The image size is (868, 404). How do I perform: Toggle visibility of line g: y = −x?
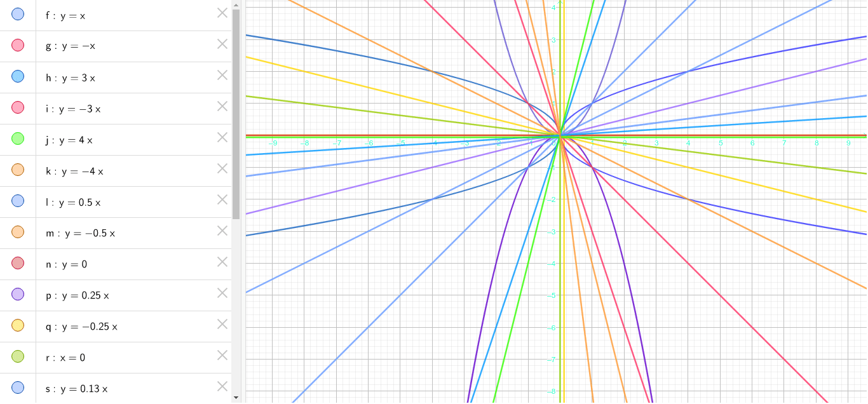click(x=18, y=45)
